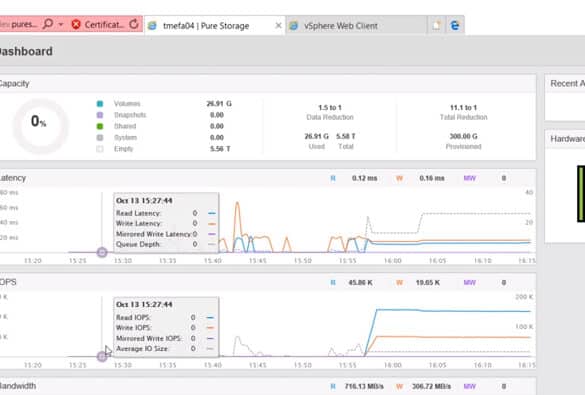Click the Latency MW legend marker
Image resolution: width=585 pixels, height=395 pixels.
click(469, 178)
